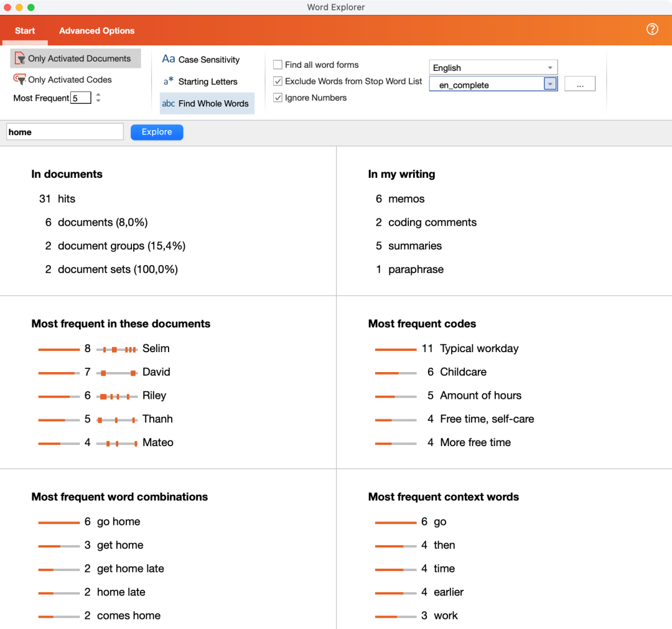Enable Find all word forms checkbox
This screenshot has height=629, width=672.
(x=278, y=65)
